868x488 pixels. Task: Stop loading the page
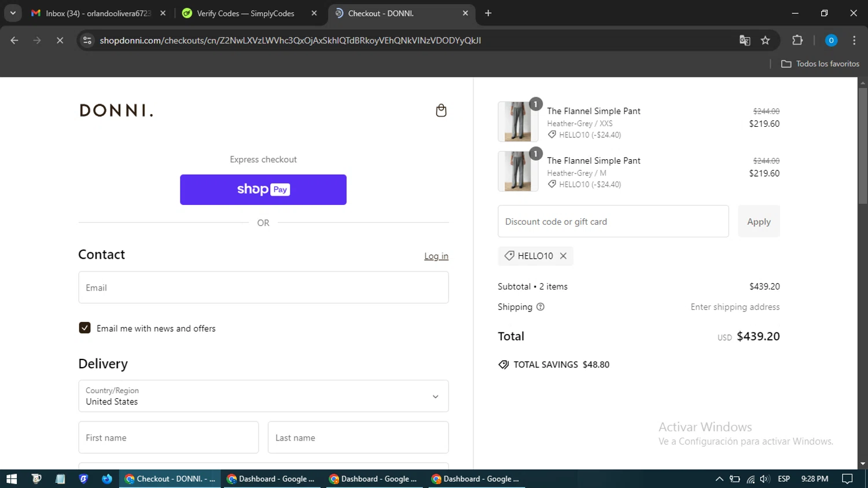point(60,41)
